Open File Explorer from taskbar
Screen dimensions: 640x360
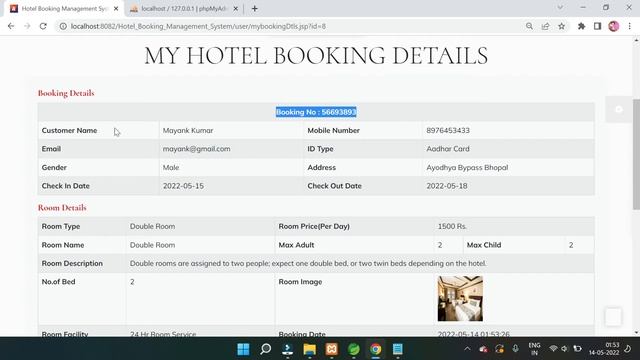(x=310, y=349)
